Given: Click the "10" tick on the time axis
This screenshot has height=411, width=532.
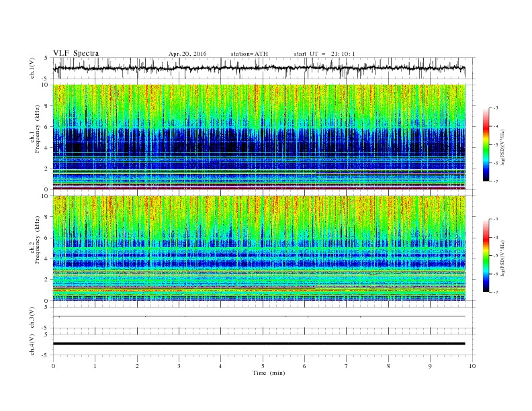Looking at the screenshot, I should pyautogui.click(x=472, y=366).
